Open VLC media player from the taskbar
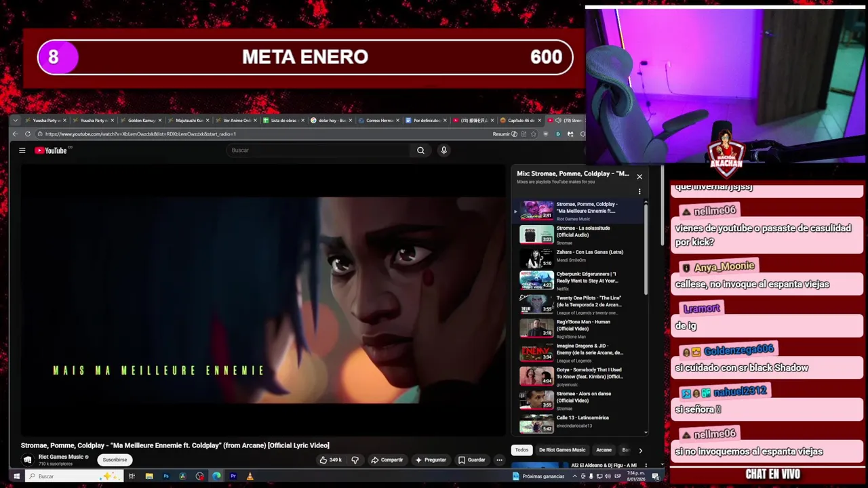 [250, 476]
